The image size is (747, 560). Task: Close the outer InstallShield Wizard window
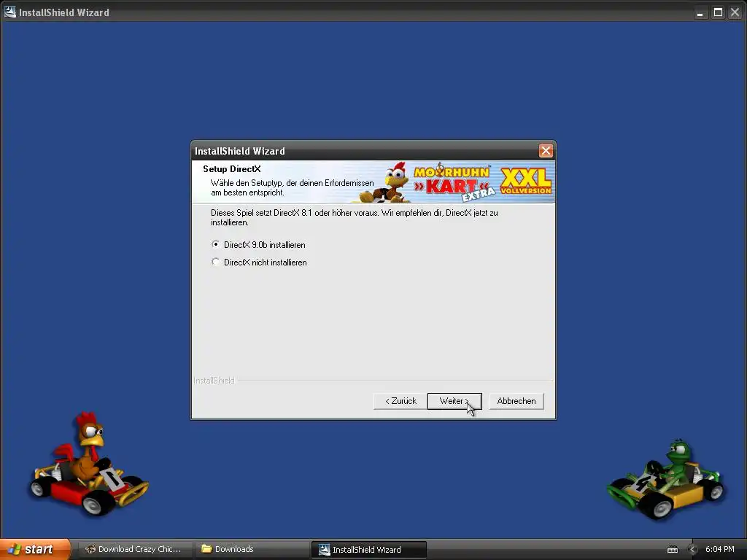pos(735,12)
